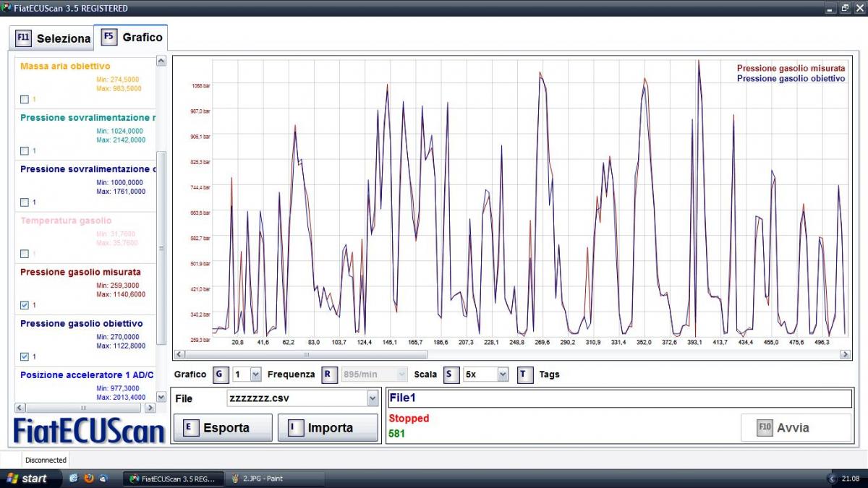Click the graph horizontal scrollbar thumb
868x488 pixels.
pyautogui.click(x=306, y=355)
